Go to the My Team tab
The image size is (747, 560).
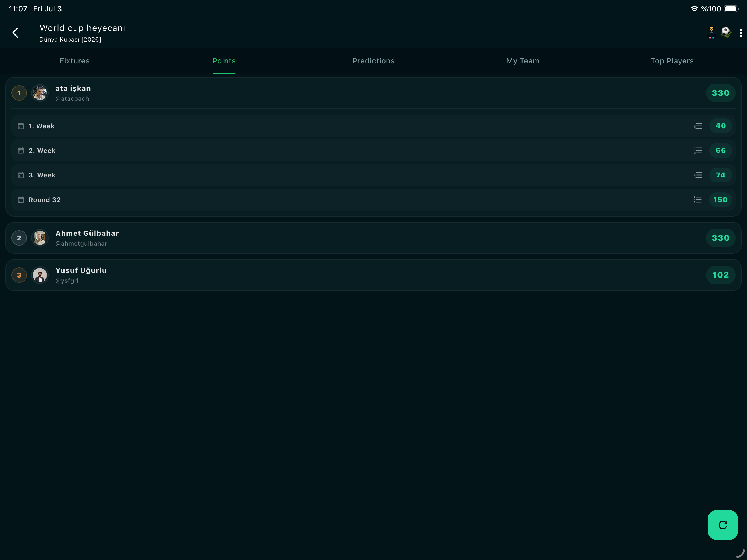(x=523, y=61)
